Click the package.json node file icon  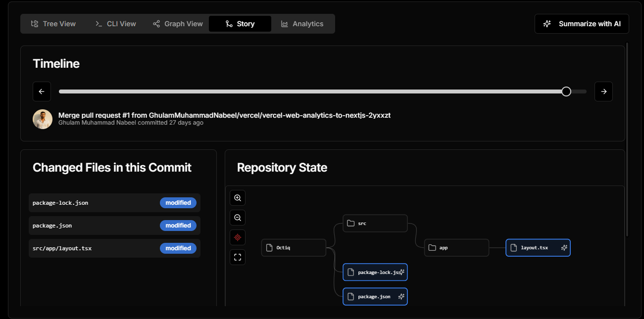tap(351, 297)
